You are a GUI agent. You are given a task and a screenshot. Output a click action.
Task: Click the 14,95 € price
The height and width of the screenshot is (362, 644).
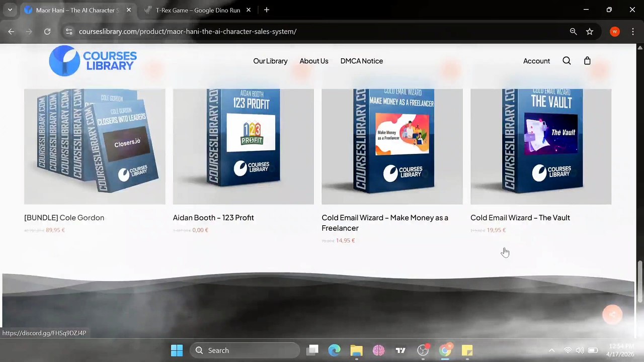346,240
